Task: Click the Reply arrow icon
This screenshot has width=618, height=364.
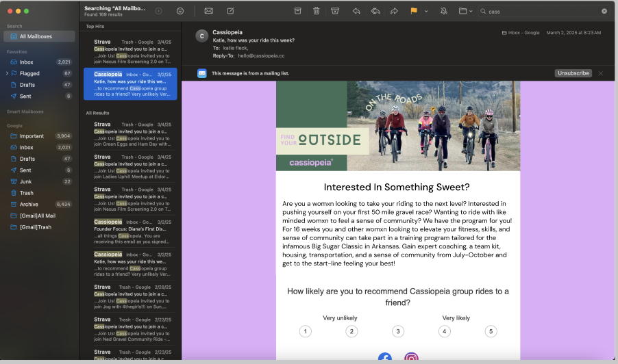Action: (x=356, y=11)
